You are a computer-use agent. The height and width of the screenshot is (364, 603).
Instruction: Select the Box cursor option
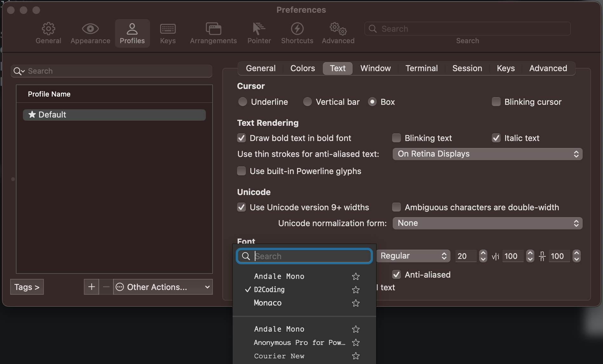(x=372, y=102)
